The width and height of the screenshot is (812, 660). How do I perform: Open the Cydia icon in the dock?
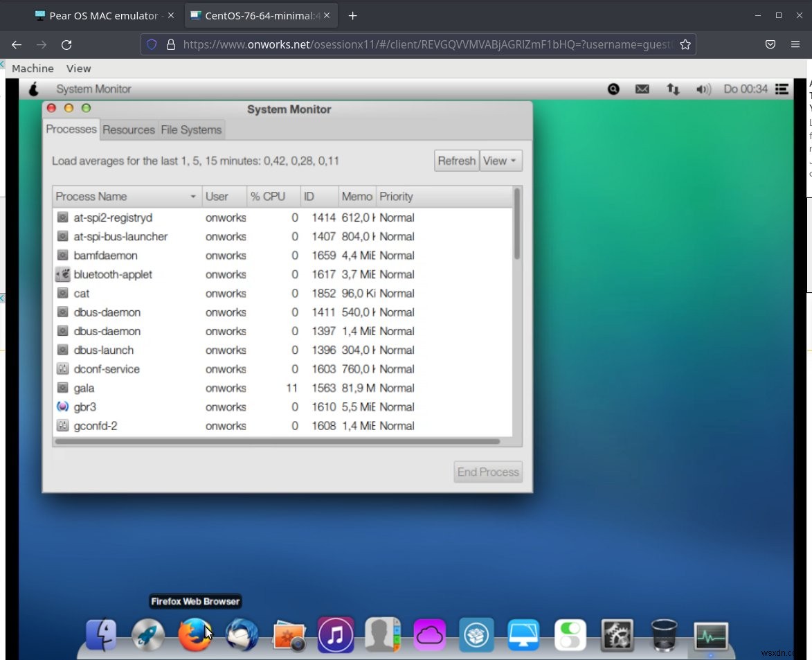pyautogui.click(x=476, y=634)
